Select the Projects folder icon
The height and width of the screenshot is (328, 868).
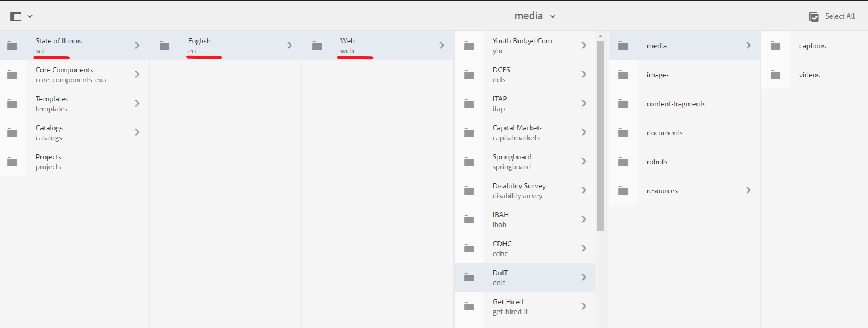(x=12, y=161)
